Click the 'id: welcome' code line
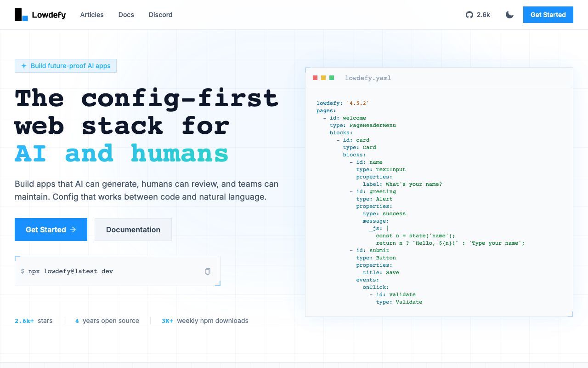The width and height of the screenshot is (588, 368). tap(345, 118)
